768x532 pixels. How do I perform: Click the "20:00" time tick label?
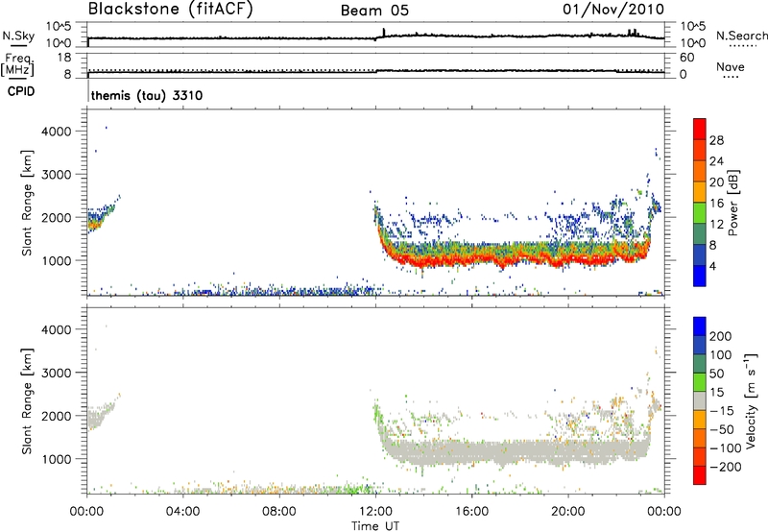tap(567, 512)
